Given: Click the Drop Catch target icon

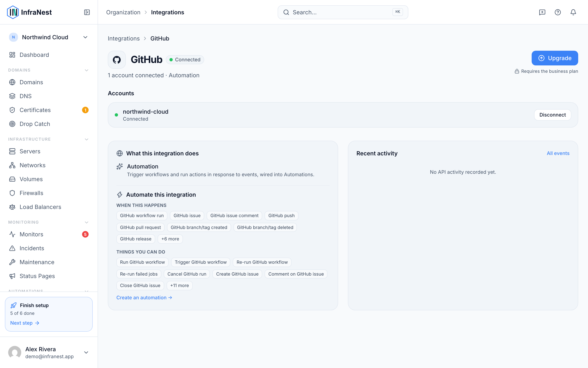Looking at the screenshot, I should click(12, 124).
